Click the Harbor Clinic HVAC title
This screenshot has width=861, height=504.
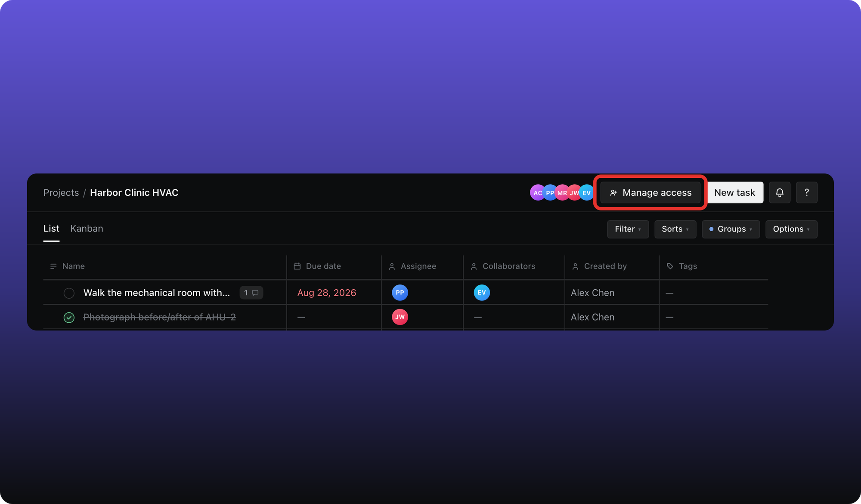pos(134,192)
